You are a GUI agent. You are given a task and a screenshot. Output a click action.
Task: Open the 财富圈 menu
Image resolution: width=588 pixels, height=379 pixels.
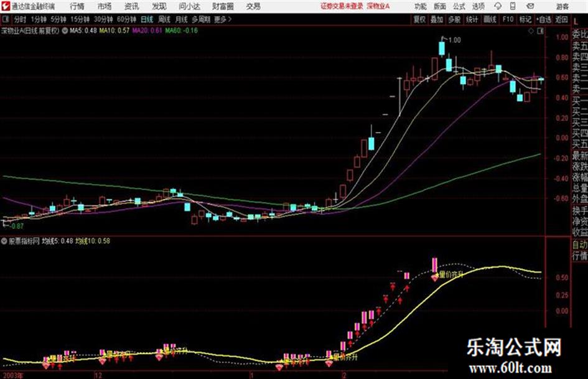tap(223, 6)
